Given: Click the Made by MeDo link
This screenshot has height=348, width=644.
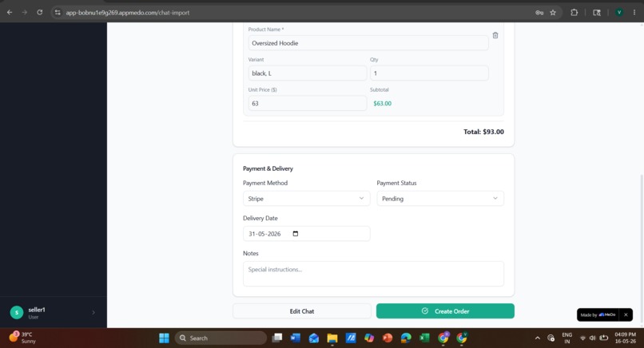Looking at the screenshot, I should (x=598, y=314).
